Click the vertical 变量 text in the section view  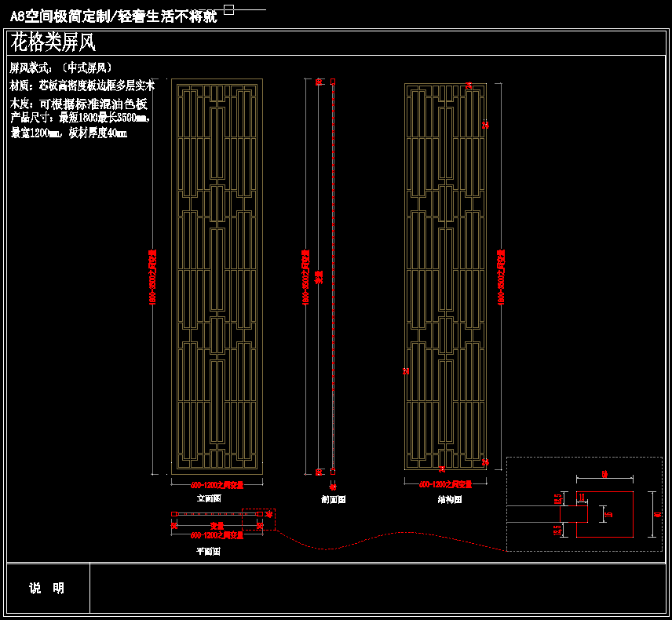click(319, 277)
